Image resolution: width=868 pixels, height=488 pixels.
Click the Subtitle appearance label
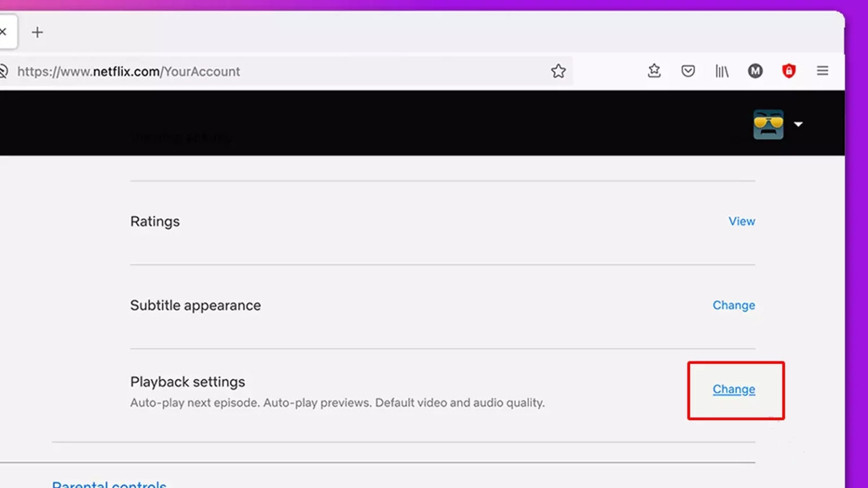point(195,306)
